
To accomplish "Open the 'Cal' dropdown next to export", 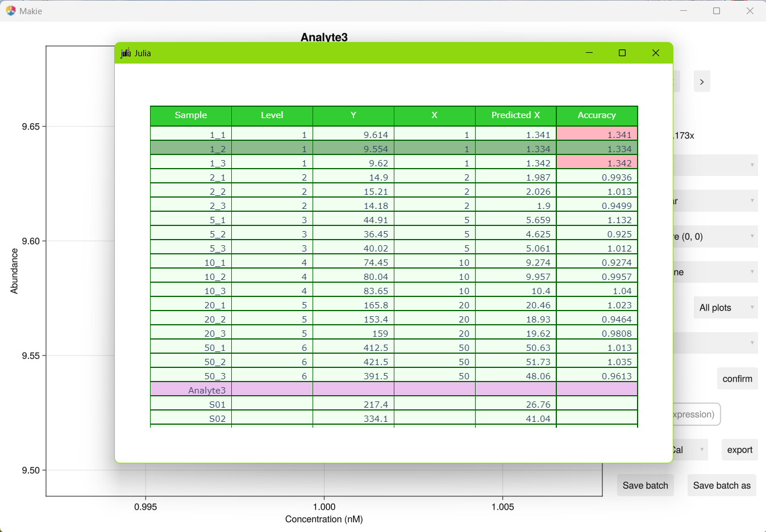I will click(x=690, y=450).
